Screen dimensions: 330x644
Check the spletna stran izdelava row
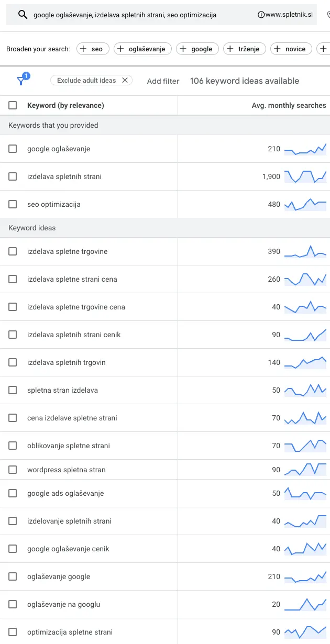pyautogui.click(x=13, y=390)
